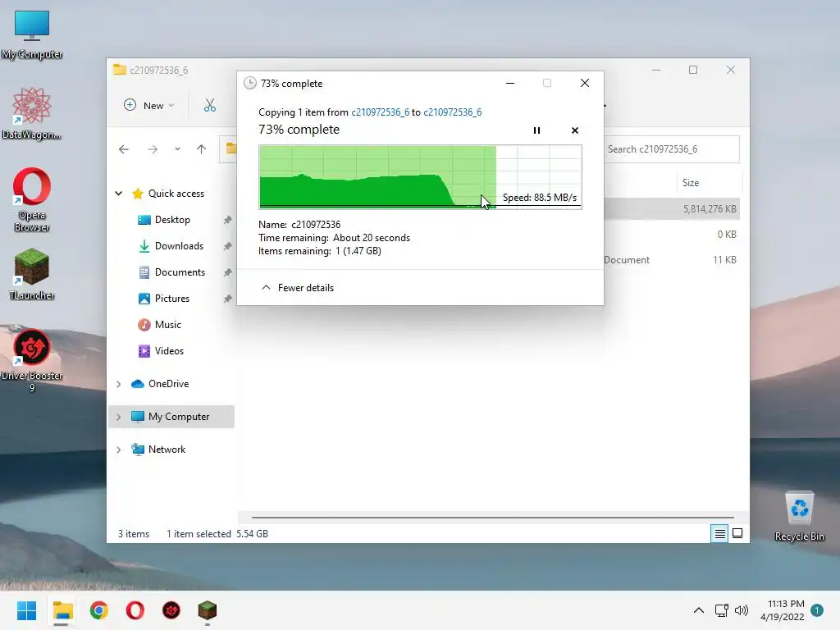This screenshot has width=840, height=630.
Task: Open the DataWagon desktop shortcut
Action: pyautogui.click(x=32, y=113)
